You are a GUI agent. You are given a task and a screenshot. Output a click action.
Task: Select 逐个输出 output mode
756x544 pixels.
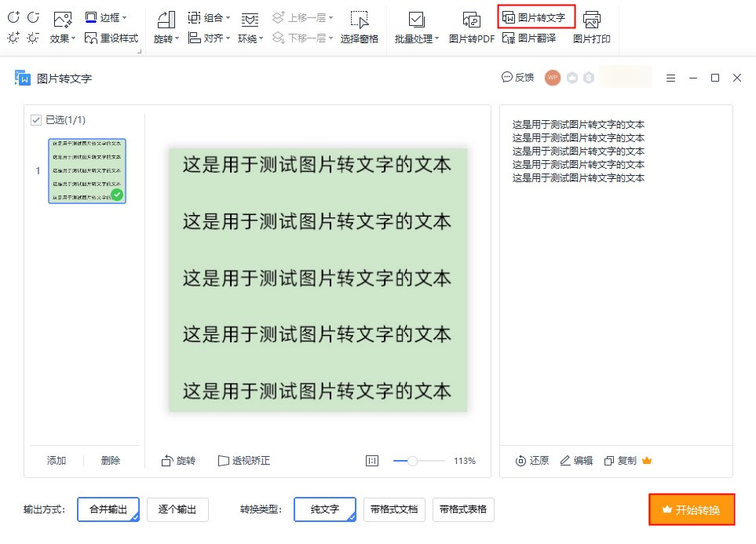click(x=177, y=509)
